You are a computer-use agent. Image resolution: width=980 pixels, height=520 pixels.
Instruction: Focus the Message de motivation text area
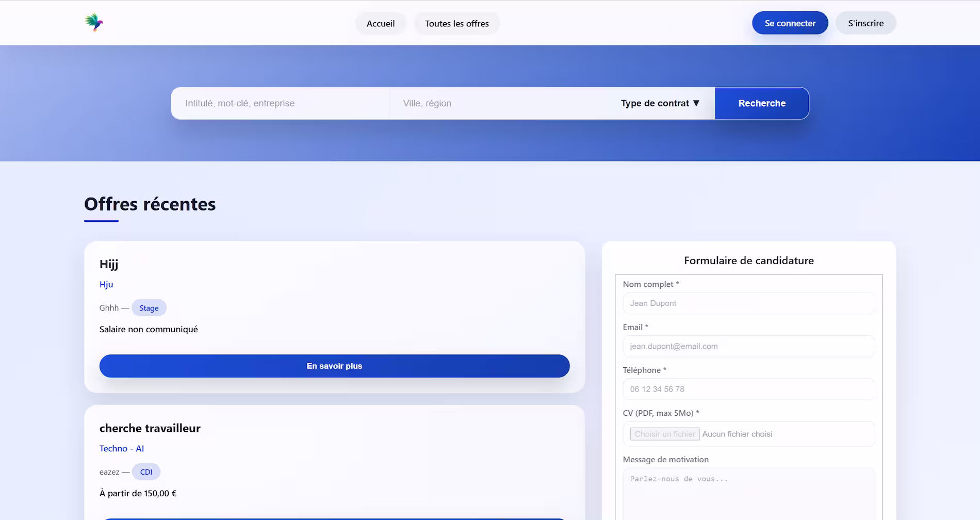click(x=748, y=493)
